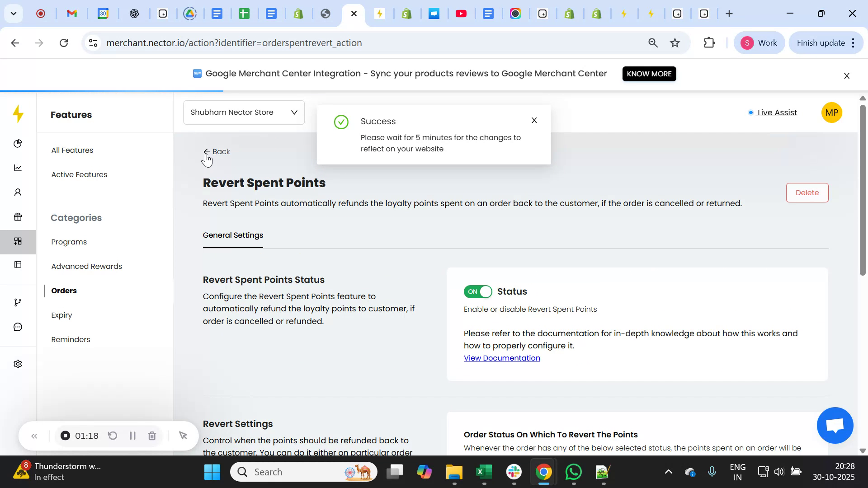Open the analytics pie chart panel
This screenshot has width=868, height=488.
click(18, 143)
